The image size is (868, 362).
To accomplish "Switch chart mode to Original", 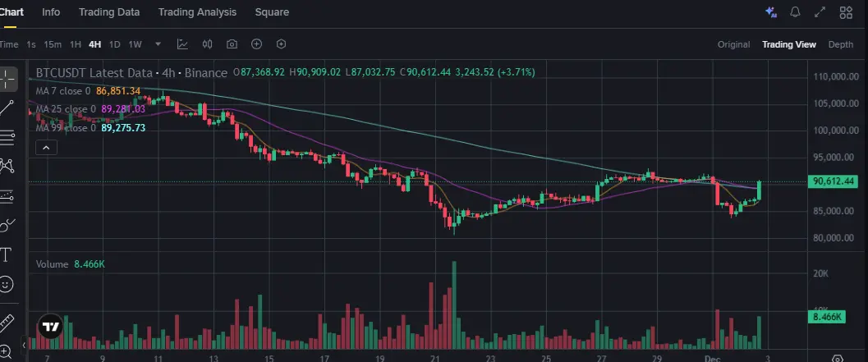I will (x=733, y=44).
